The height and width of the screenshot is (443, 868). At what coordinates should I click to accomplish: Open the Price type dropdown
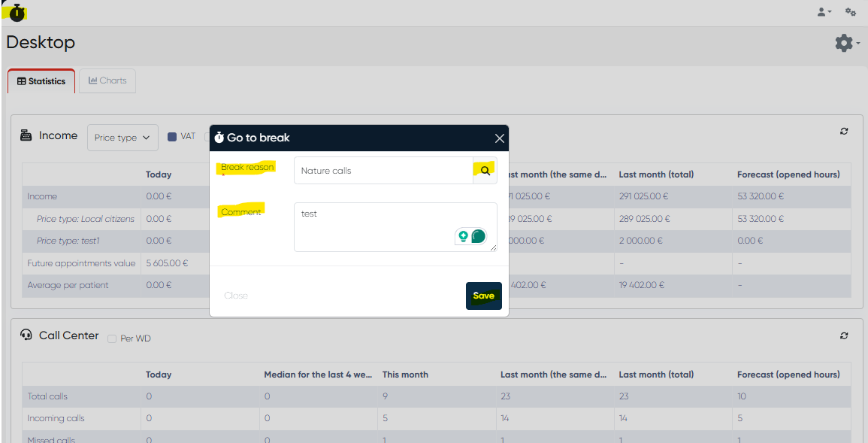coord(122,138)
